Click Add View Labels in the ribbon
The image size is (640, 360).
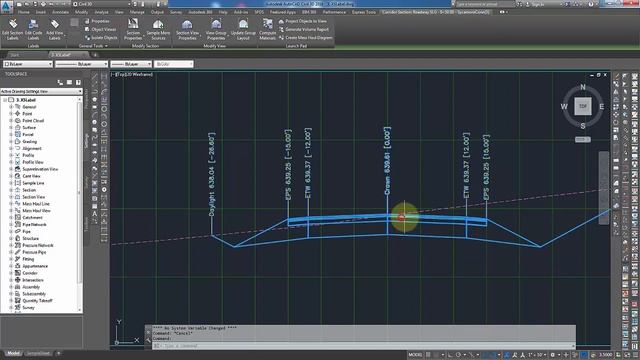point(54,29)
